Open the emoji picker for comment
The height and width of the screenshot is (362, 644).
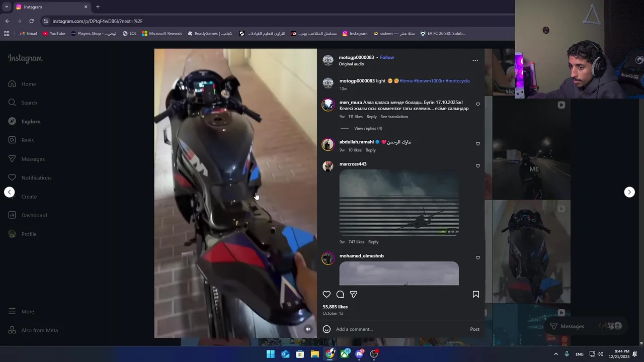click(327, 329)
